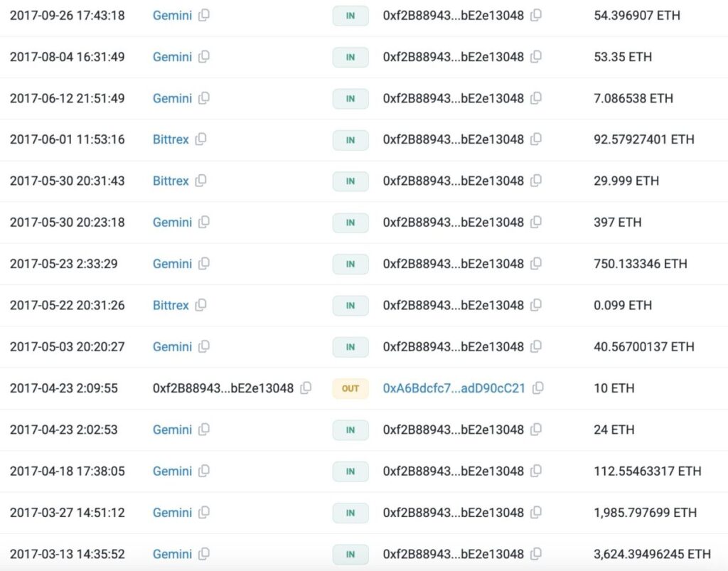Open the 0xA6Bdcfc7...adD90cC21 address link
The width and height of the screenshot is (728, 571).
(x=454, y=388)
